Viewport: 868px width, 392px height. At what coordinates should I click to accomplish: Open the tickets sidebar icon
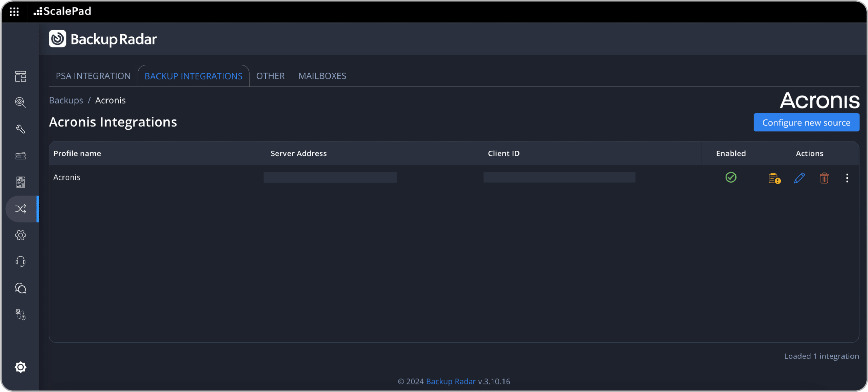[x=21, y=156]
